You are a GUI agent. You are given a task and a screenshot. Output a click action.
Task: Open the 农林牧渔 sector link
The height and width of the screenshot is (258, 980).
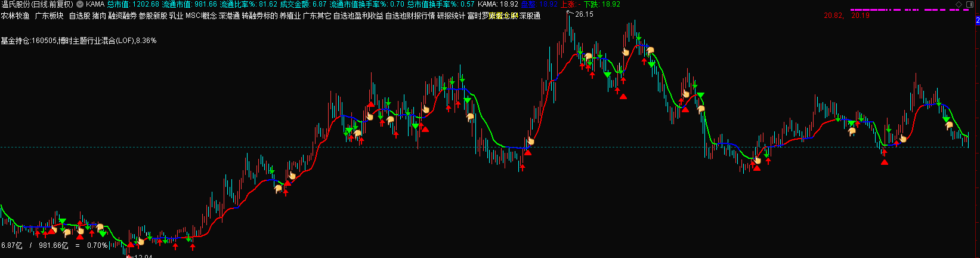point(15,16)
